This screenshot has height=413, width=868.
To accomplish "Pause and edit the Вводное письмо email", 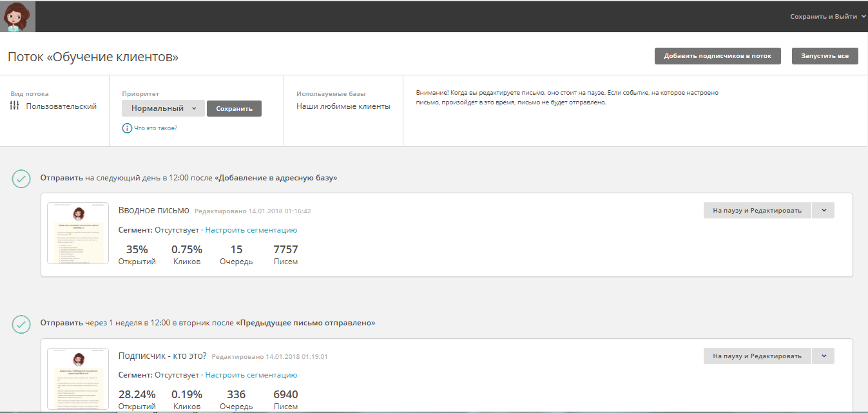I will click(757, 211).
